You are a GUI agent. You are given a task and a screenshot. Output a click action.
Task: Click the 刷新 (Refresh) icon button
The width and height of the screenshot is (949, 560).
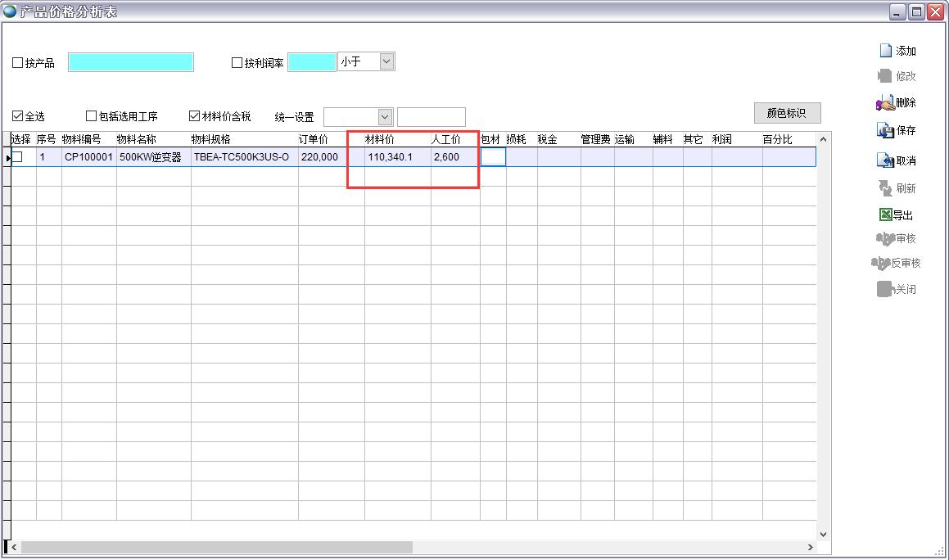click(x=885, y=188)
